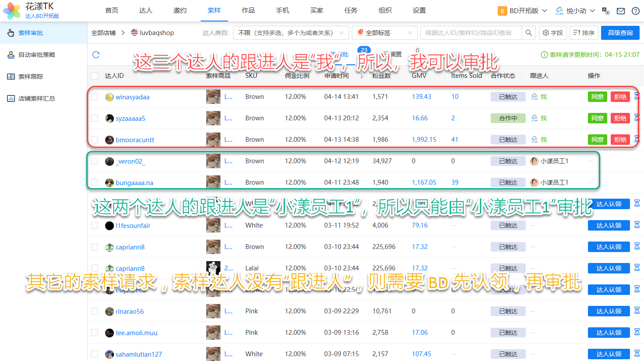Tick the checkbox for winasyadaa row
Image resolution: width=644 pixels, height=361 pixels.
[x=95, y=97]
